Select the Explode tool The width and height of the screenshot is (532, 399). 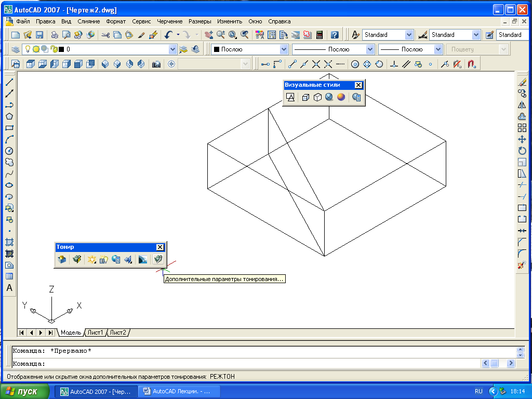pos(522,265)
